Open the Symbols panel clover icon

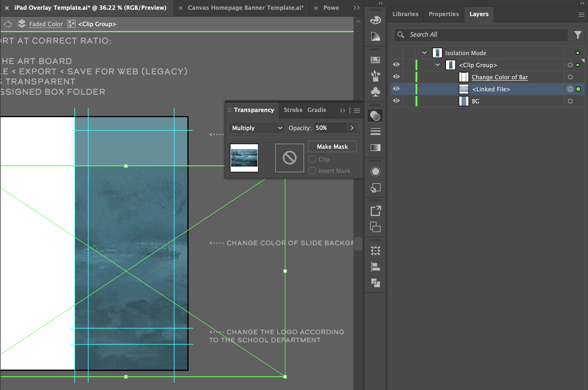click(375, 92)
